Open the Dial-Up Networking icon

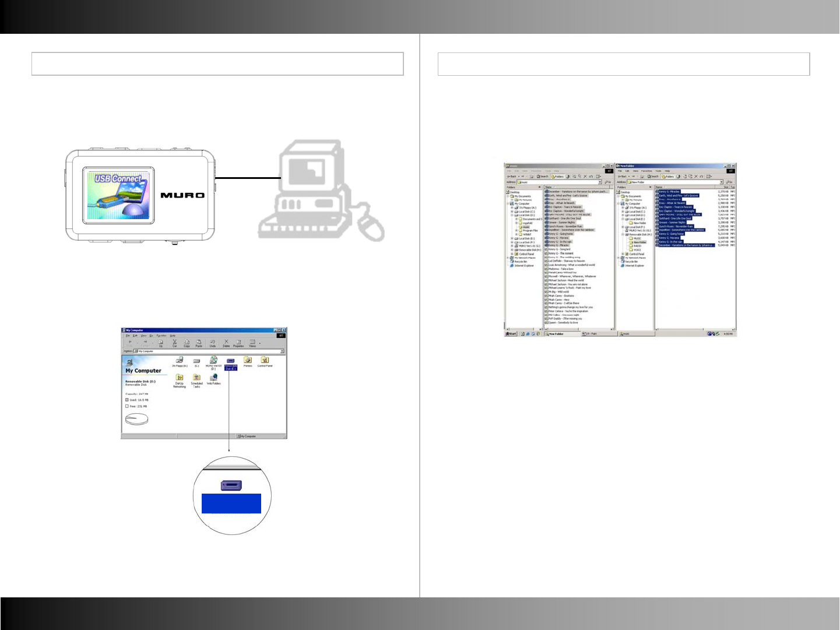coord(180,381)
